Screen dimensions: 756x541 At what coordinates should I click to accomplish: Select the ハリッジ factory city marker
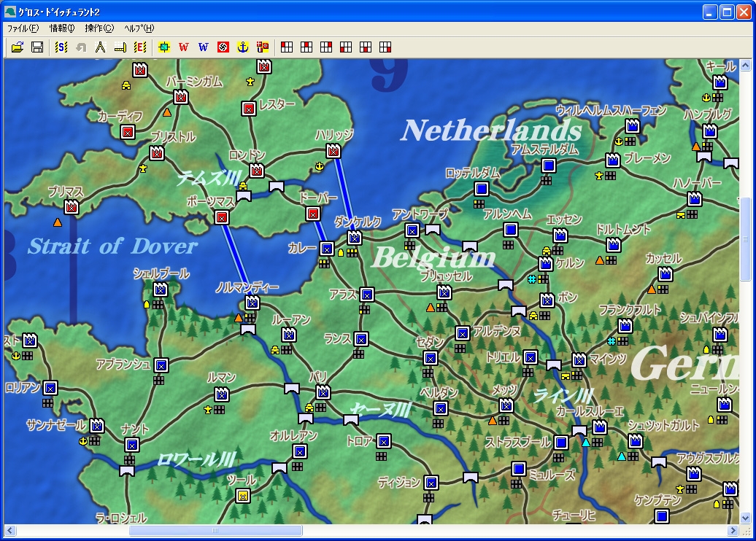tap(333, 151)
